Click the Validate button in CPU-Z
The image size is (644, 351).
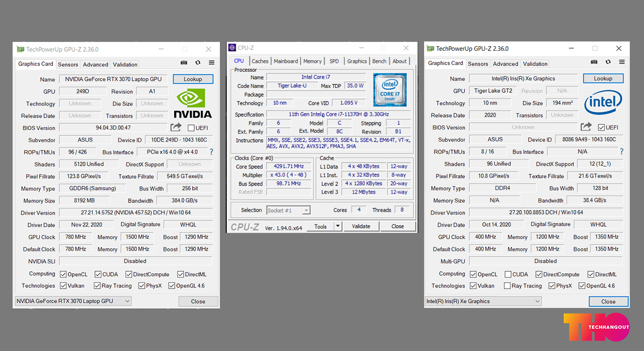click(361, 227)
